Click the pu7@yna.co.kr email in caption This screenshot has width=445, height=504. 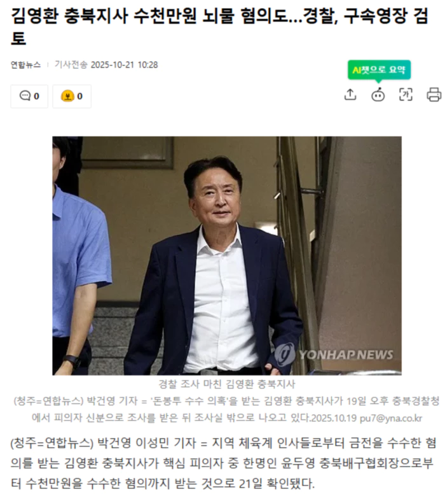(x=391, y=418)
